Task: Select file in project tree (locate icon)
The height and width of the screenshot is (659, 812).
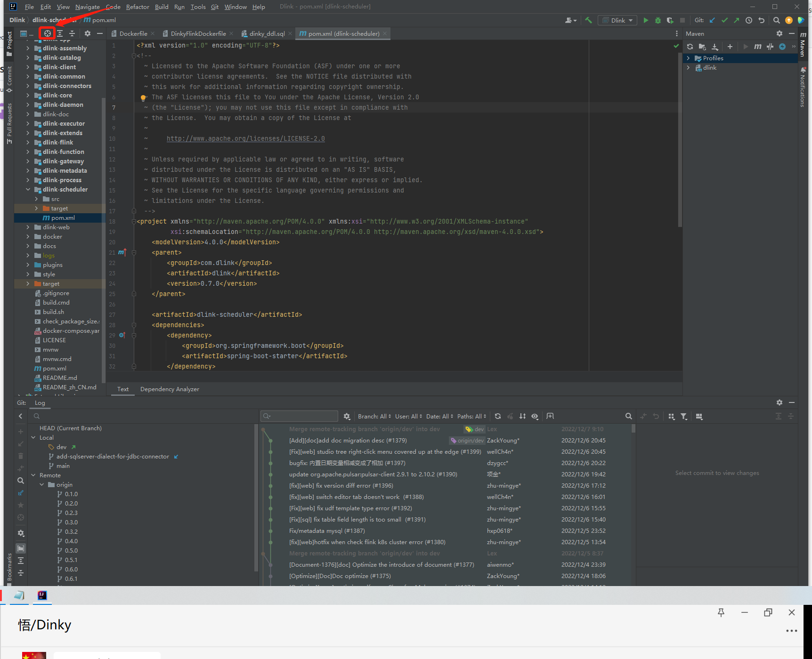Action: [x=47, y=33]
